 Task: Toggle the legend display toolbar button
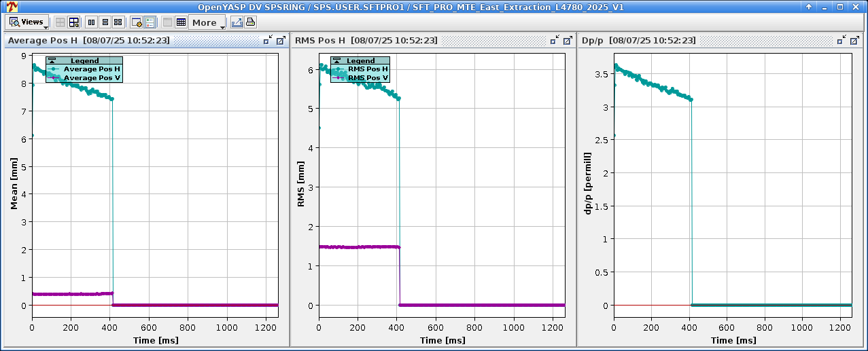click(150, 22)
